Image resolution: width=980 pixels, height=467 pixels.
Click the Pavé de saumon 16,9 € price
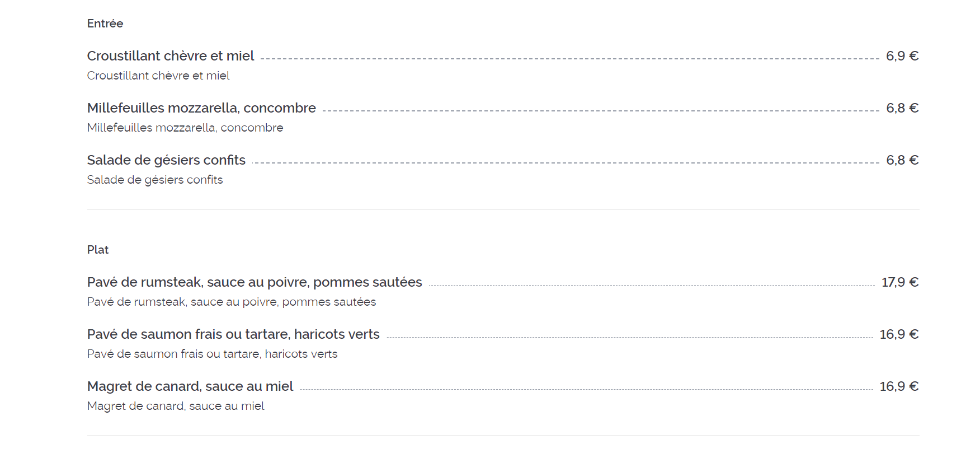899,334
